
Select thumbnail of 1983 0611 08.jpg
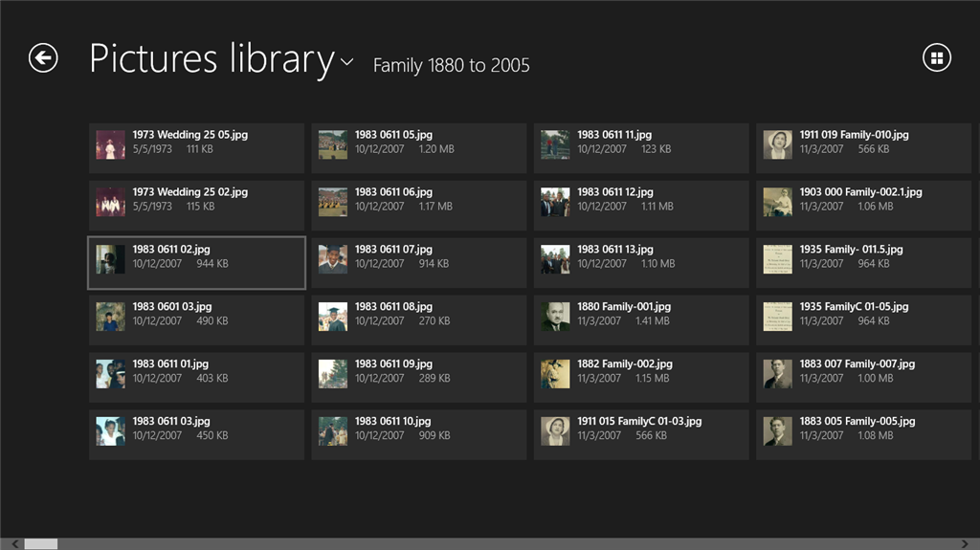coord(332,317)
